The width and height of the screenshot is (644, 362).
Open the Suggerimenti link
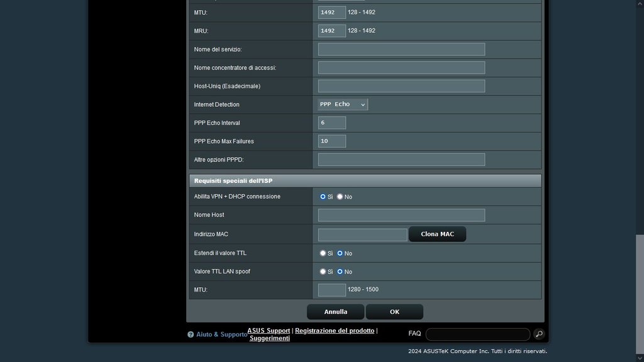click(x=270, y=338)
